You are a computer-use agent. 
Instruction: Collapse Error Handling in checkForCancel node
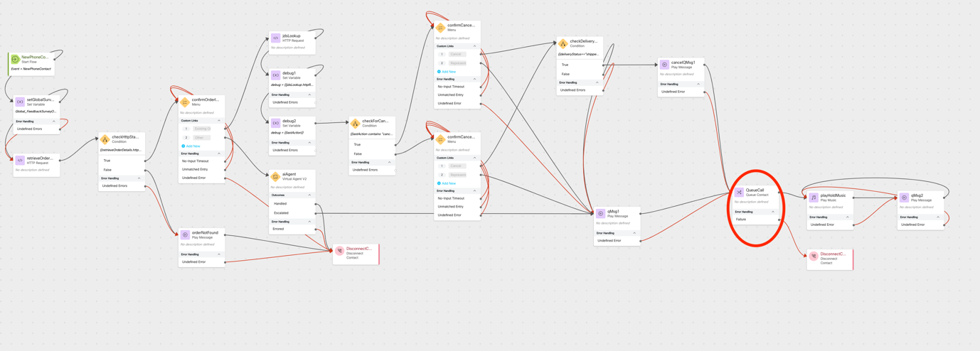390,162
